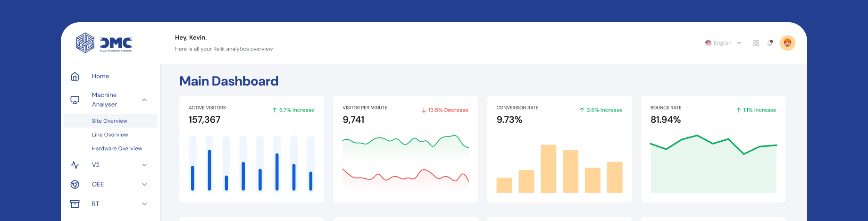This screenshot has height=221, width=868.
Task: Select the OEE menu item
Action: pyautogui.click(x=98, y=184)
